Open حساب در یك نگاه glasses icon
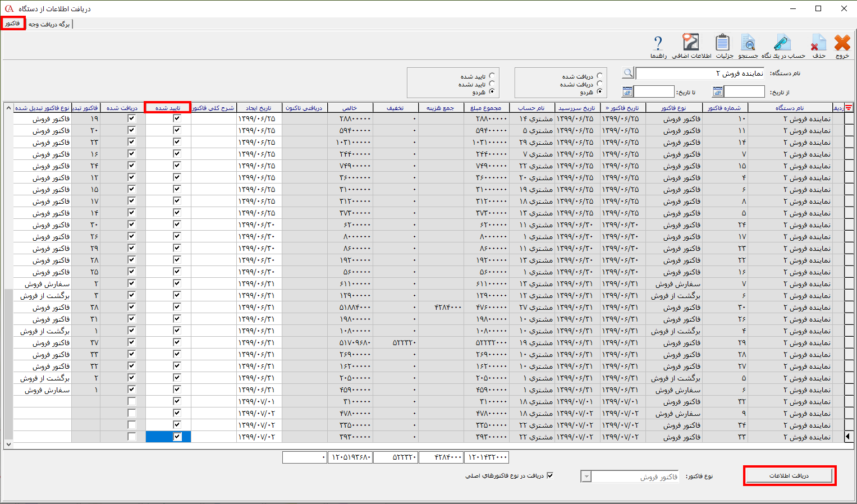 click(782, 44)
